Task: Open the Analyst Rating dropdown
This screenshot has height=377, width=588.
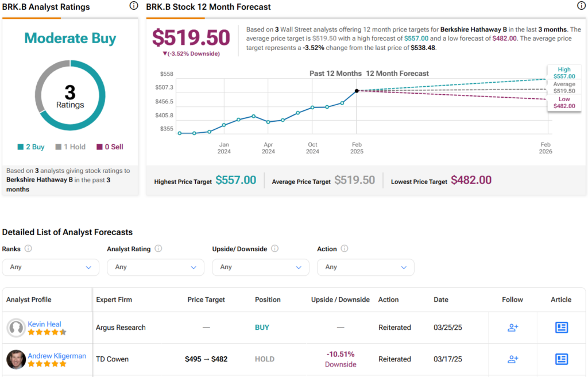Action: pos(156,267)
